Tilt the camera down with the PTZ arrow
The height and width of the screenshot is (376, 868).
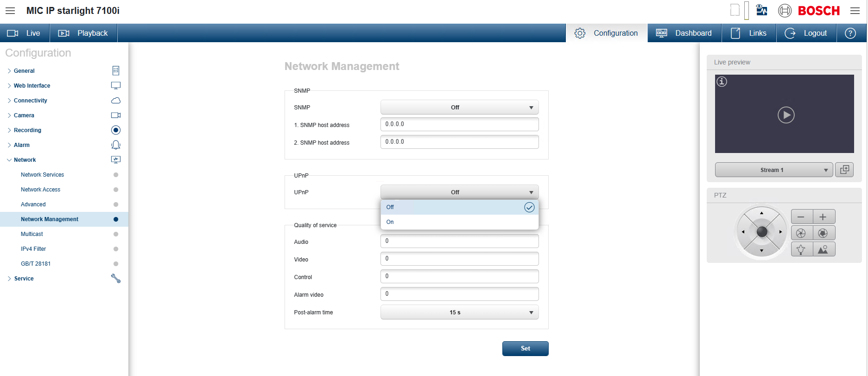761,251
